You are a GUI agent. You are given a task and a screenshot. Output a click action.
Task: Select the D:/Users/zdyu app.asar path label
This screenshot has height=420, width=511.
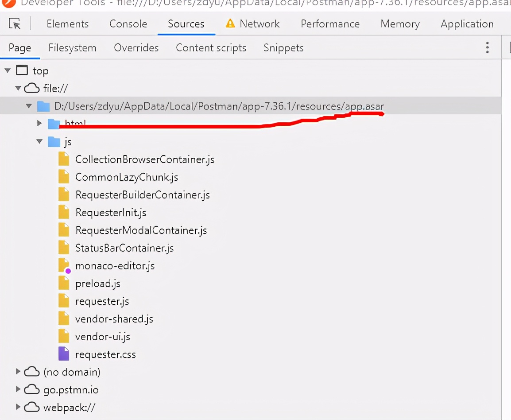pos(219,106)
